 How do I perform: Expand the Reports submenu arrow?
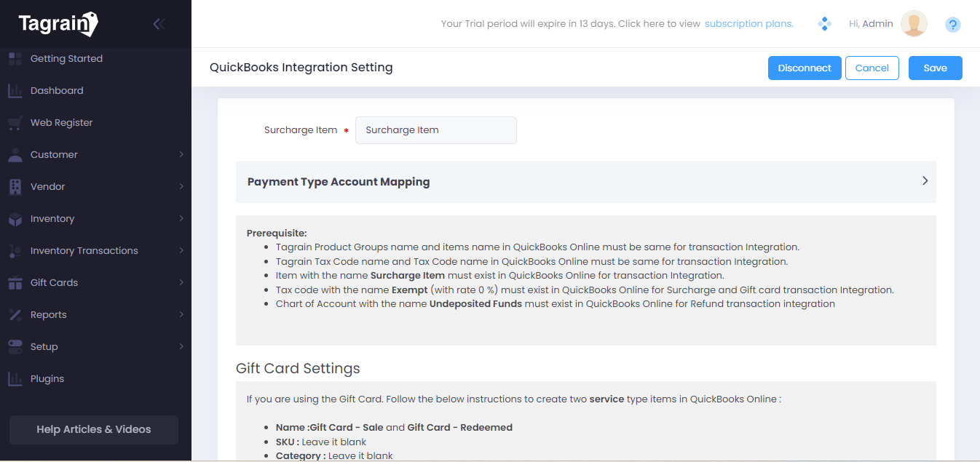181,315
